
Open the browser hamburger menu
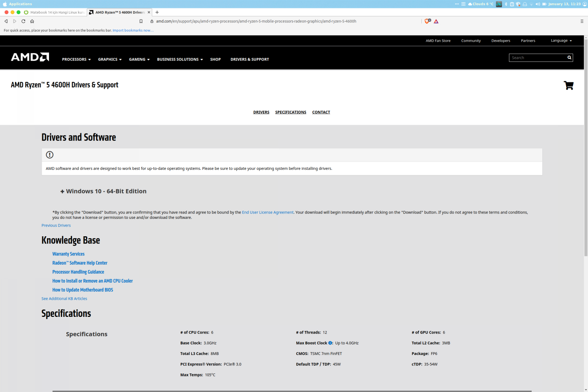tap(582, 21)
